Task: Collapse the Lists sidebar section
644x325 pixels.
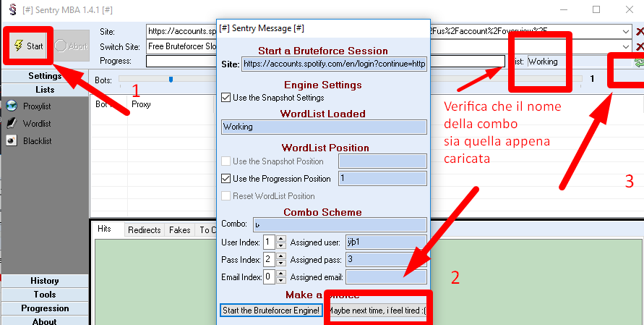Action: [45, 90]
